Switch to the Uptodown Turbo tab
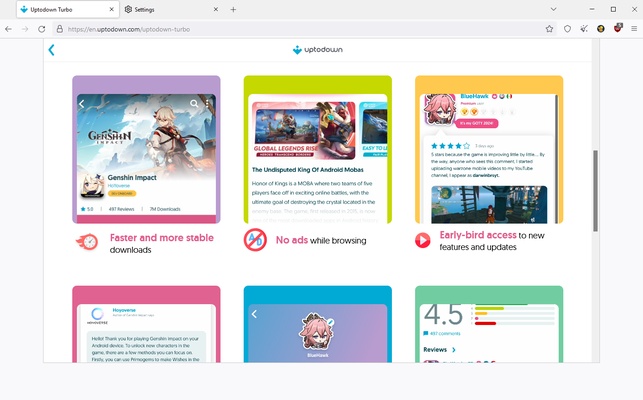This screenshot has height=400, width=643. tap(68, 9)
